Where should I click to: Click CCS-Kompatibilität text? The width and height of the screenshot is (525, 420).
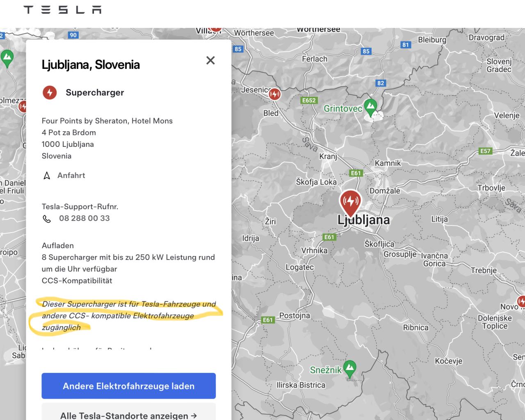(x=77, y=281)
